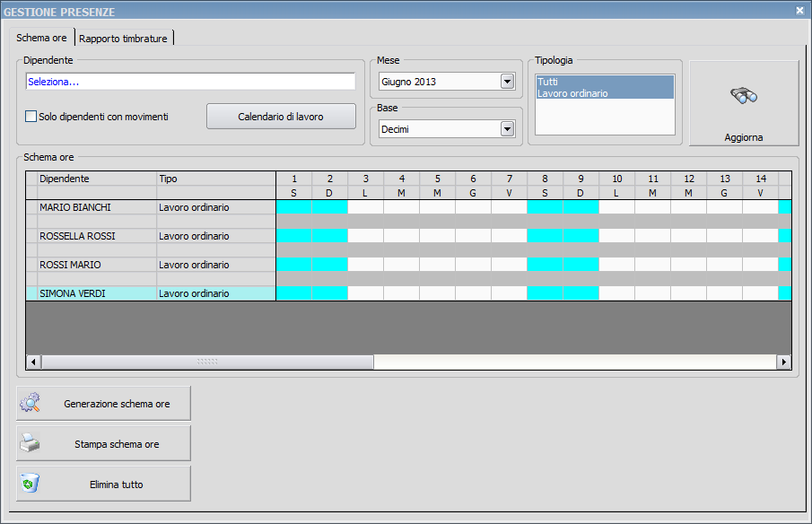Image resolution: width=812 pixels, height=524 pixels.
Task: Click day 14 column header
Action: 760,179
